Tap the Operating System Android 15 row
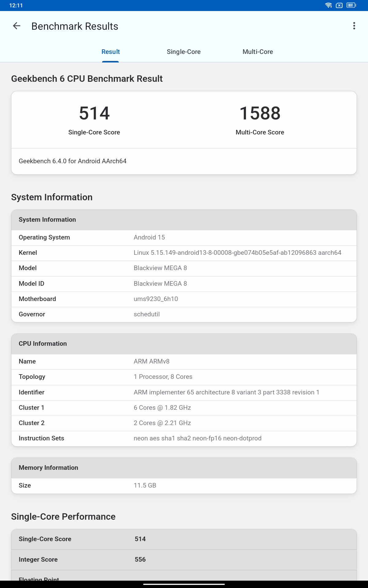The height and width of the screenshot is (588, 368). click(184, 237)
